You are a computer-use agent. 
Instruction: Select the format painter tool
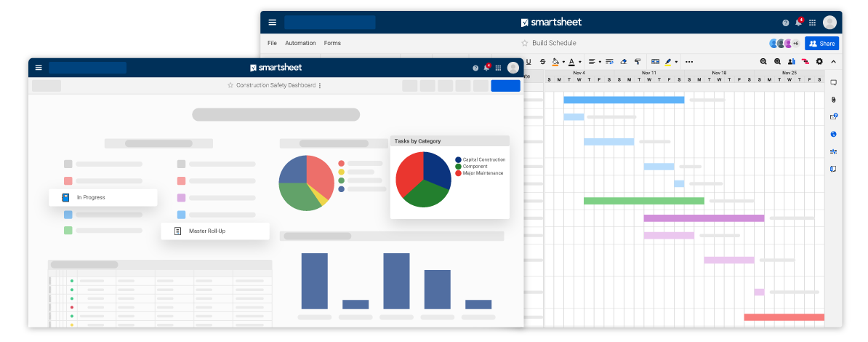(637, 62)
